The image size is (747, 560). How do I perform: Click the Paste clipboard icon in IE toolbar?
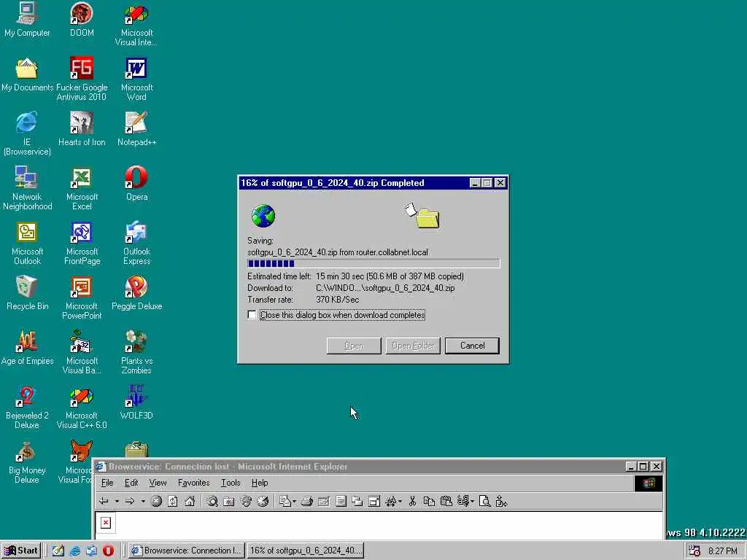pos(446,501)
